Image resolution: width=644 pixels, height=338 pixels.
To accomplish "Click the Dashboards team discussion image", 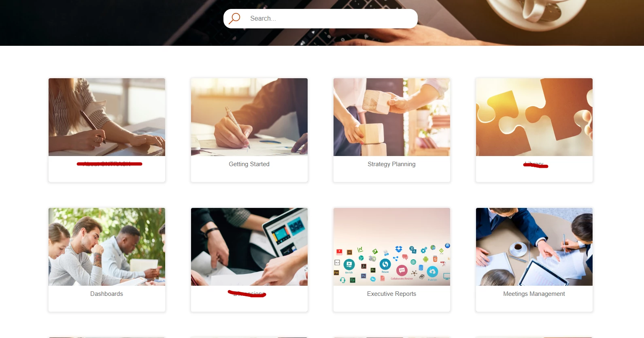I will pos(107,247).
